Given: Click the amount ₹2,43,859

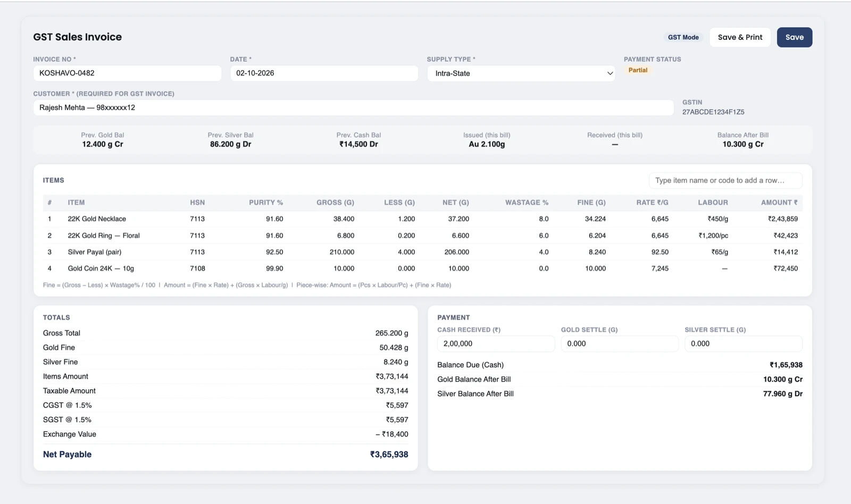Looking at the screenshot, I should 782,219.
